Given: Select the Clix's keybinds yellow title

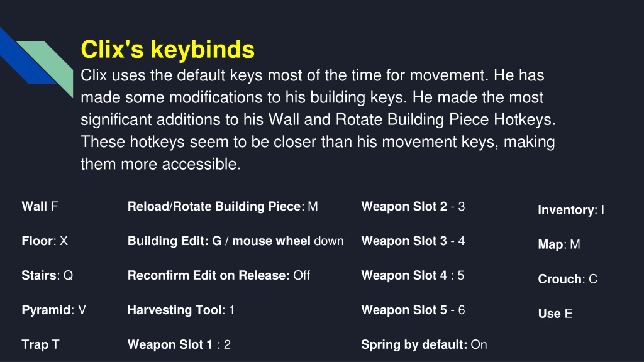Looking at the screenshot, I should click(x=167, y=50).
